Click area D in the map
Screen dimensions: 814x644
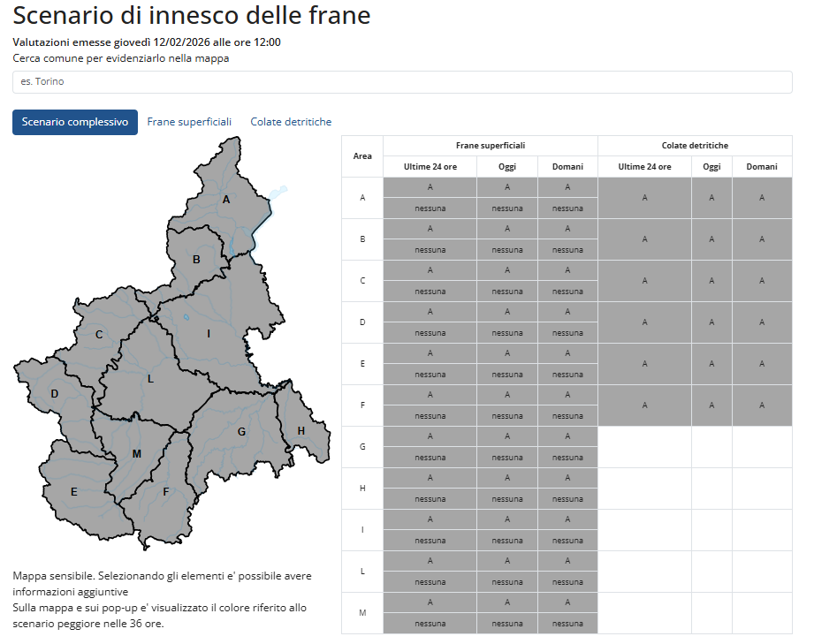[x=55, y=392]
